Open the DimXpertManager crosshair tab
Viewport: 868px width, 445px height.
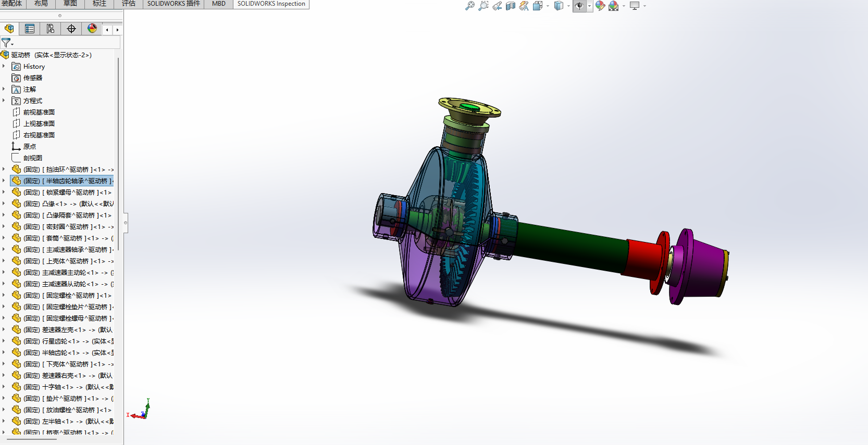point(71,29)
